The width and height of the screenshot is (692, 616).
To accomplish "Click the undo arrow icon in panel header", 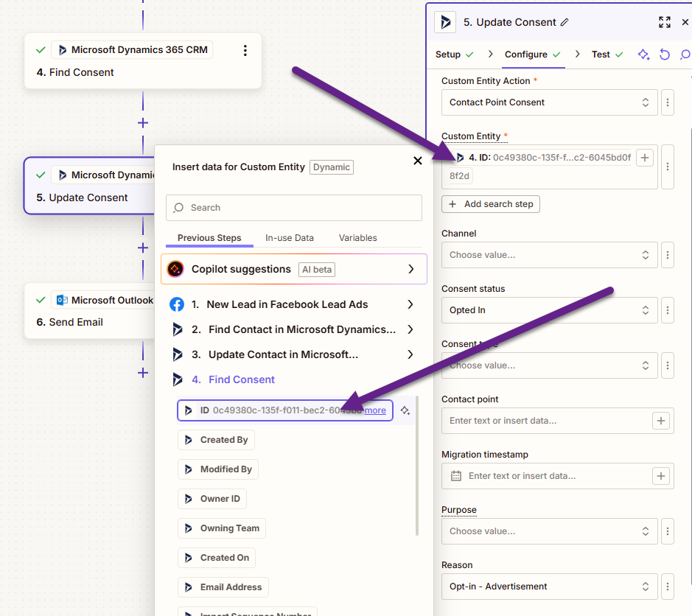I will click(x=665, y=55).
